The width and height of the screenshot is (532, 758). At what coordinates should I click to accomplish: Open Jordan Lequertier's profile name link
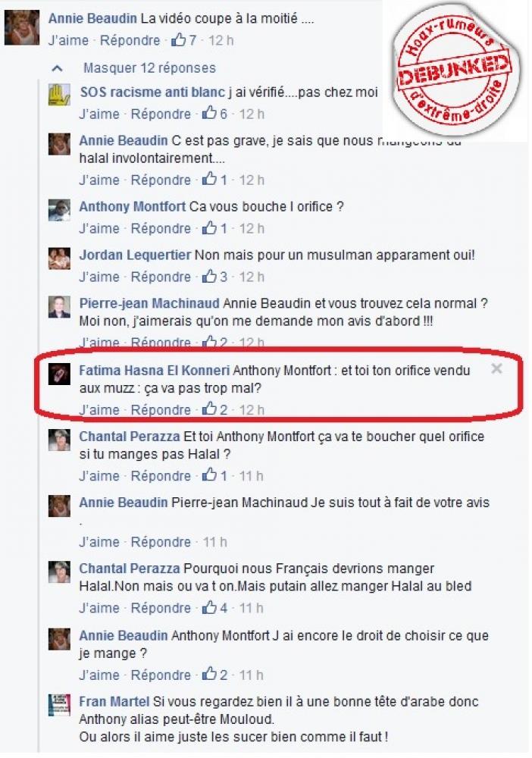(136, 255)
